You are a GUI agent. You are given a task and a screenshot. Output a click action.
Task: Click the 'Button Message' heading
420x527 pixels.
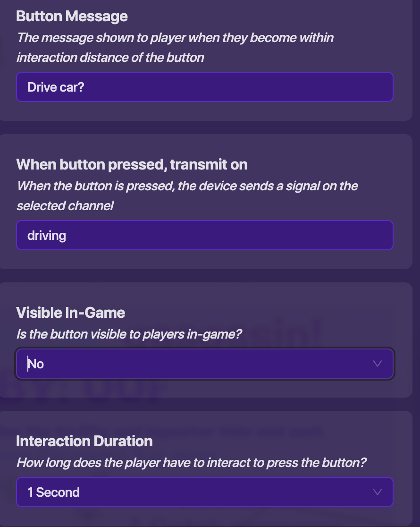72,16
